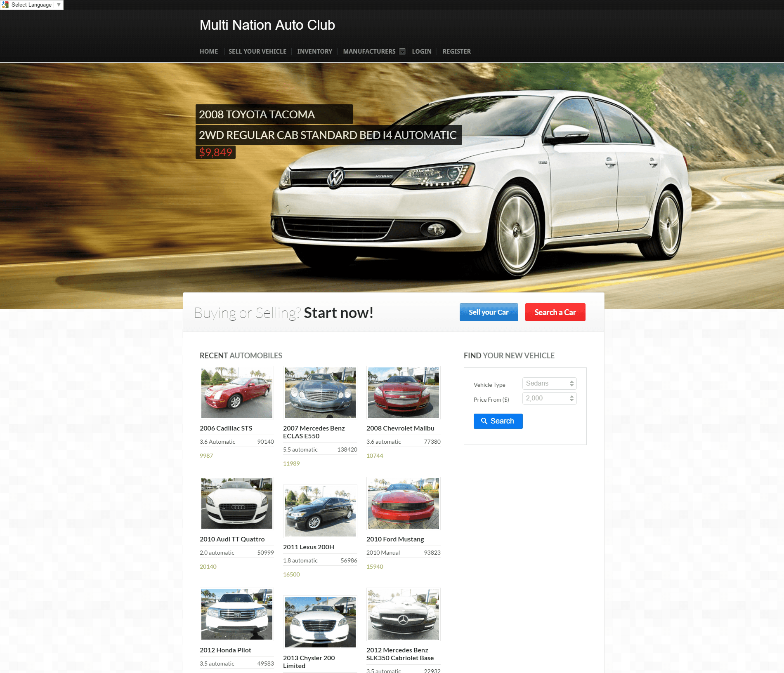
Task: Click the Audi price 20140
Action: [x=208, y=567]
